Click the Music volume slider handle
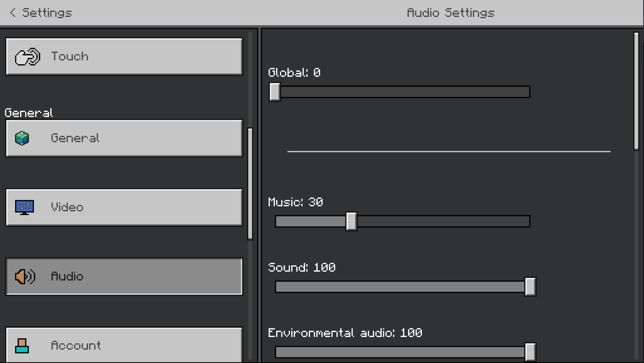644x363 pixels. (x=351, y=221)
